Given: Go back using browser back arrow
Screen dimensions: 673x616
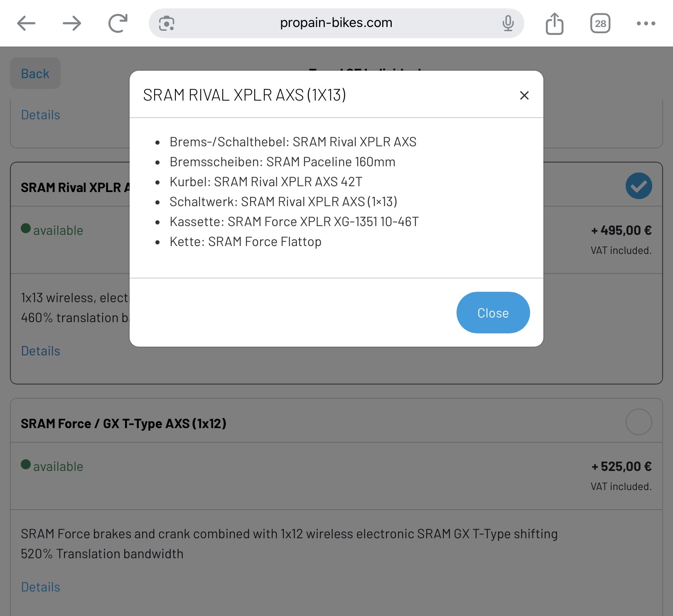Looking at the screenshot, I should pos(26,23).
